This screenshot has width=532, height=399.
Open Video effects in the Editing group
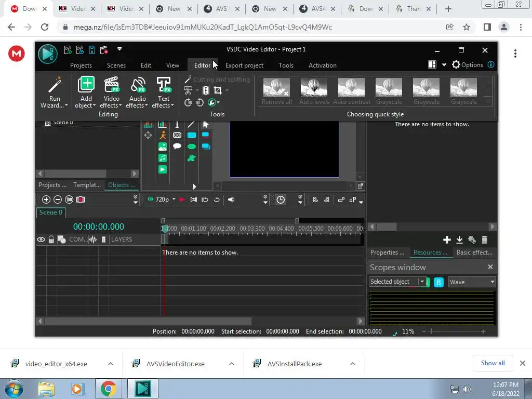point(111,92)
